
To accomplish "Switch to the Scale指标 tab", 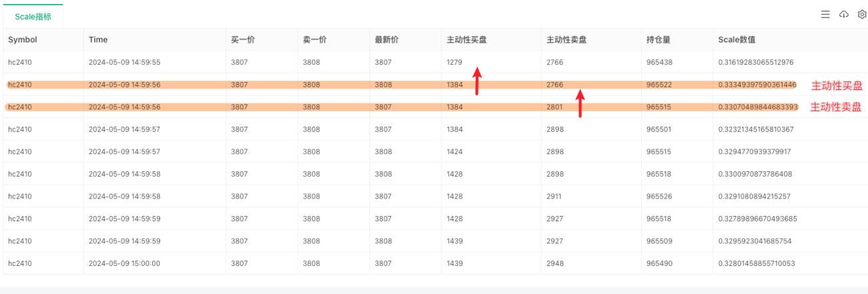I will click(x=33, y=17).
